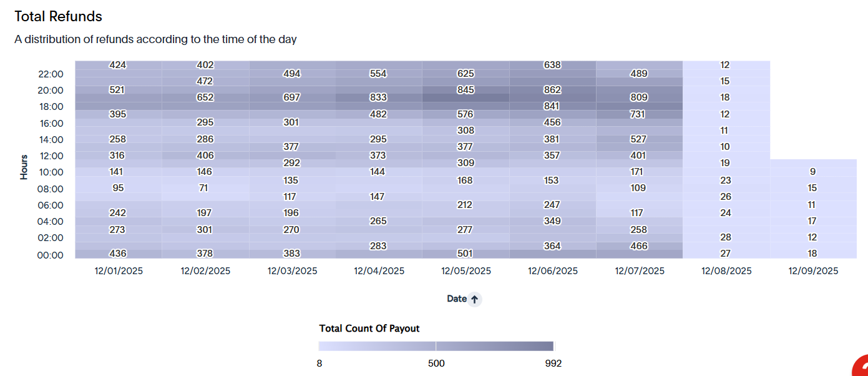Click the 833 cell on 12/04/2025
This screenshot has width=868, height=376.
[378, 97]
